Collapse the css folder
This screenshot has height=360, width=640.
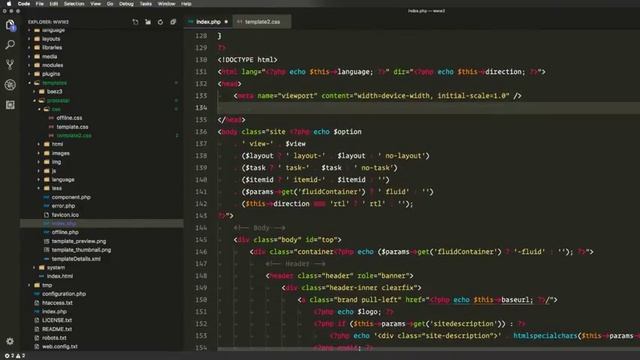coord(56,109)
